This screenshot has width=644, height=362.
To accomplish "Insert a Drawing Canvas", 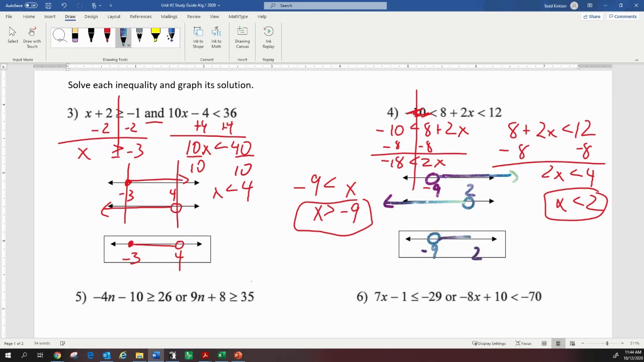I will tap(243, 38).
